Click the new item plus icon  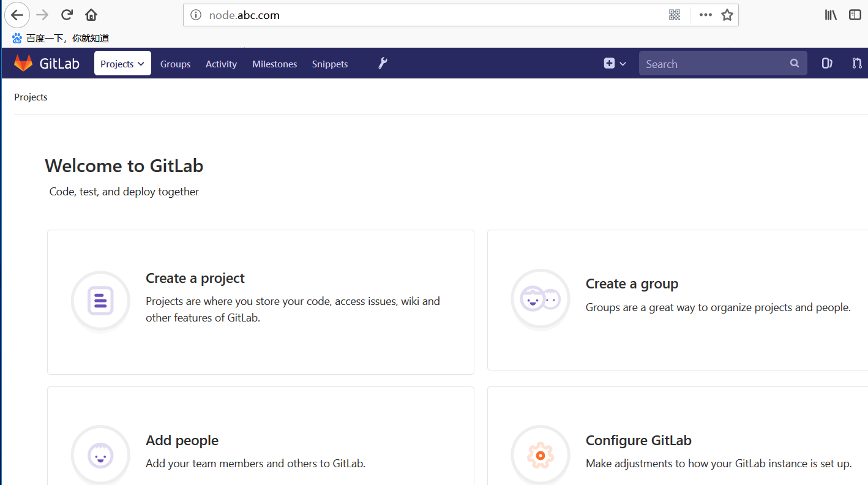click(x=609, y=63)
